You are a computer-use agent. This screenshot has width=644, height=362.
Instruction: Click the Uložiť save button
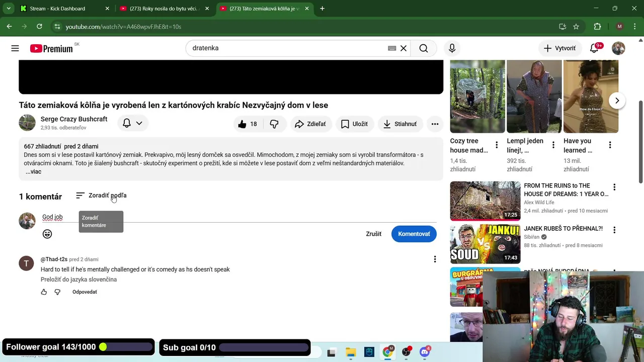coord(355,124)
